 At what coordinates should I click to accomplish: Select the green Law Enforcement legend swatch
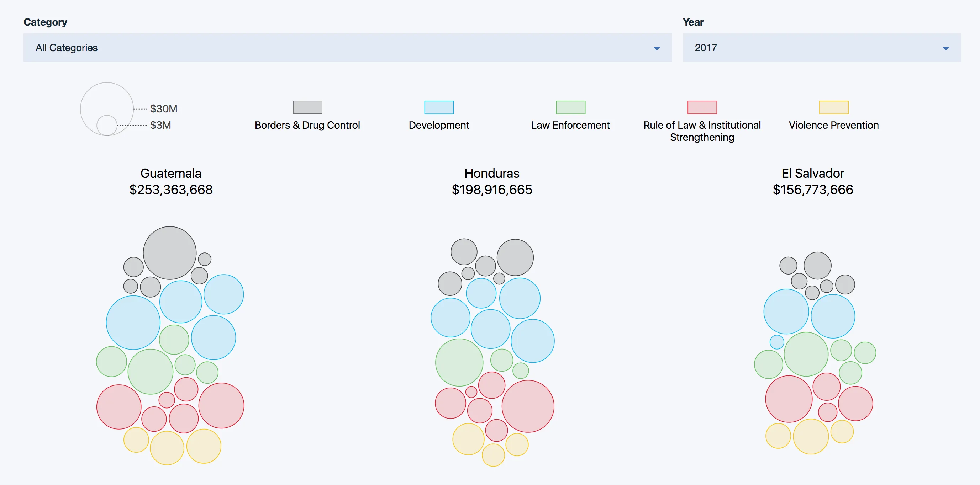570,107
